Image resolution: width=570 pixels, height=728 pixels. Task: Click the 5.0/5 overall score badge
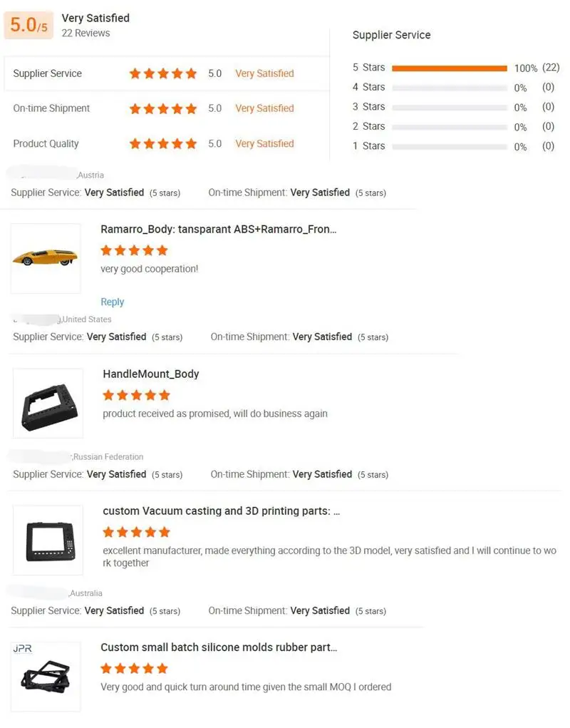pyautogui.click(x=28, y=25)
